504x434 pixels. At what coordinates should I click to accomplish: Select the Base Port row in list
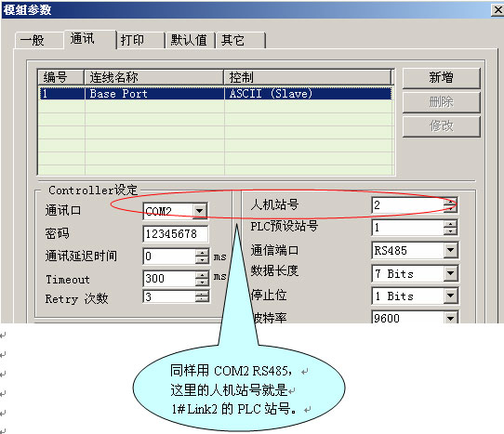(x=216, y=94)
